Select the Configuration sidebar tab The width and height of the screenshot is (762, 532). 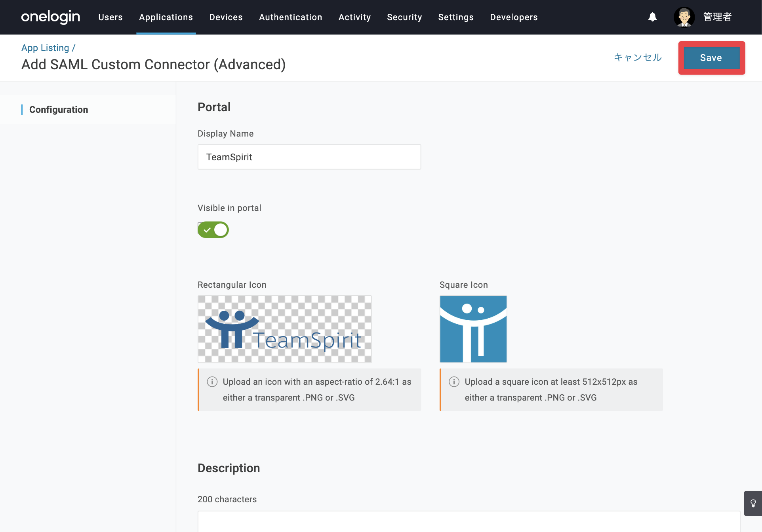(59, 110)
